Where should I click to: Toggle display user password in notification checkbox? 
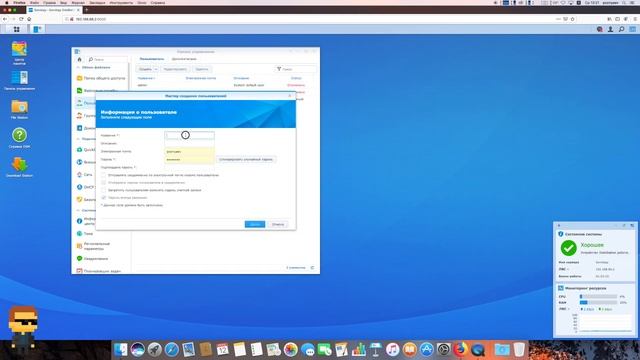pos(104,182)
